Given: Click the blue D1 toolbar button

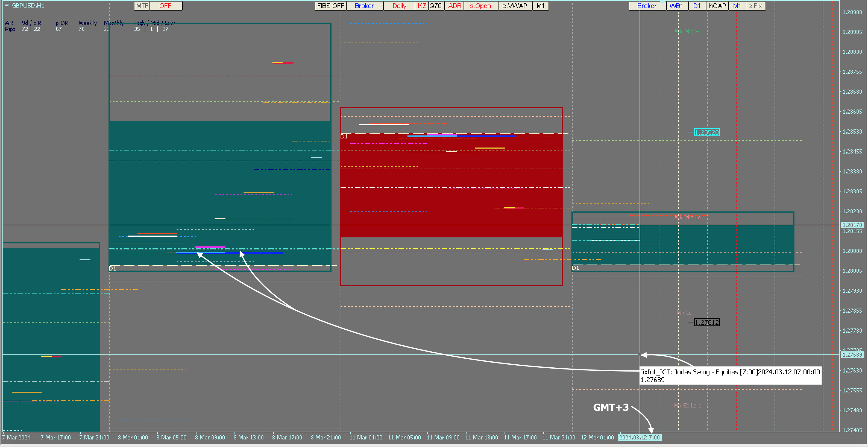Looking at the screenshot, I should pos(697,6).
